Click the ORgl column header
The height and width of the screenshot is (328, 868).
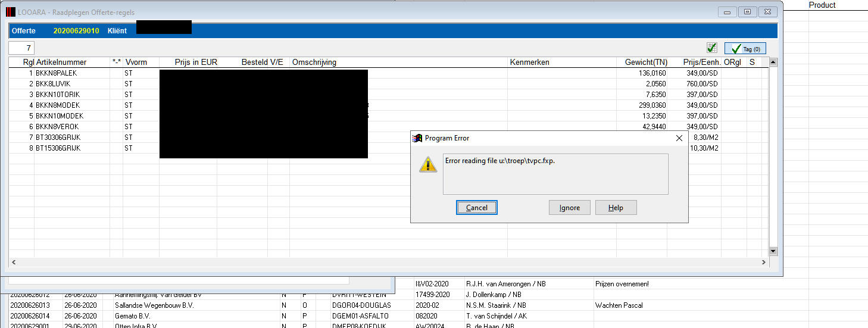732,63
